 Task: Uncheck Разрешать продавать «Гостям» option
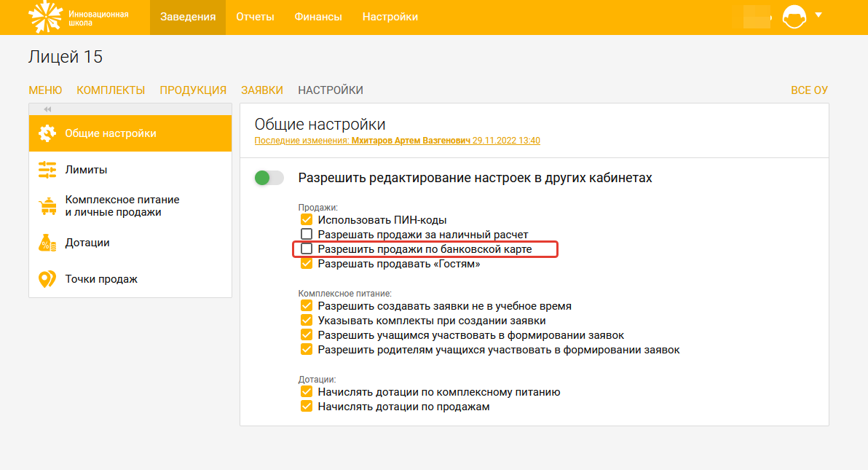pos(307,264)
